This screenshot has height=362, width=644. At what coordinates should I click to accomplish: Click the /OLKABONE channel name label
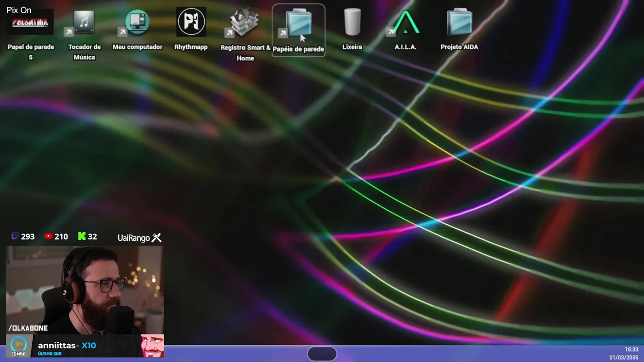[x=28, y=328]
